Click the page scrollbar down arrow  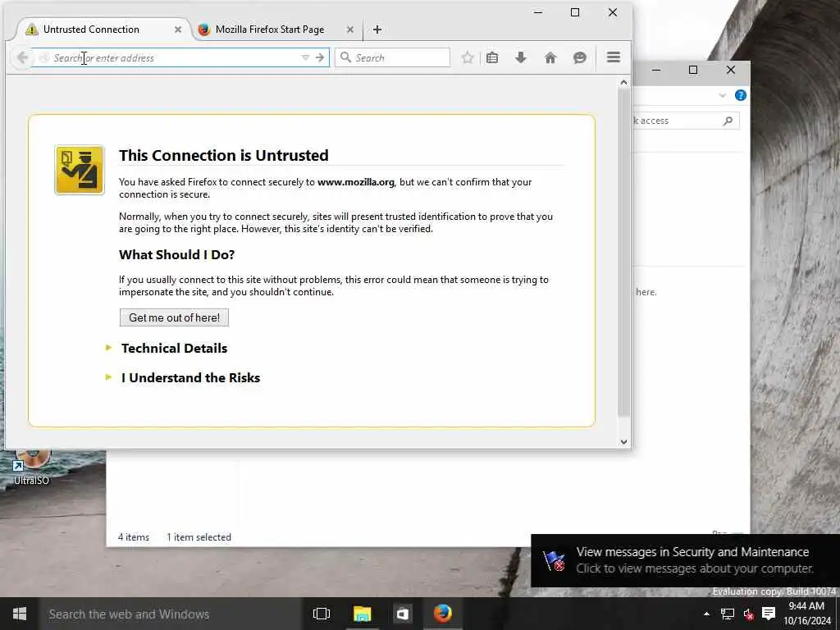point(623,442)
